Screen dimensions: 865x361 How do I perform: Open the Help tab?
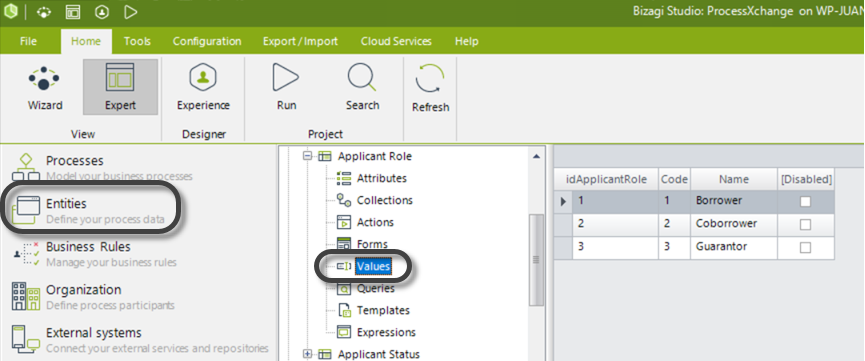tap(467, 41)
